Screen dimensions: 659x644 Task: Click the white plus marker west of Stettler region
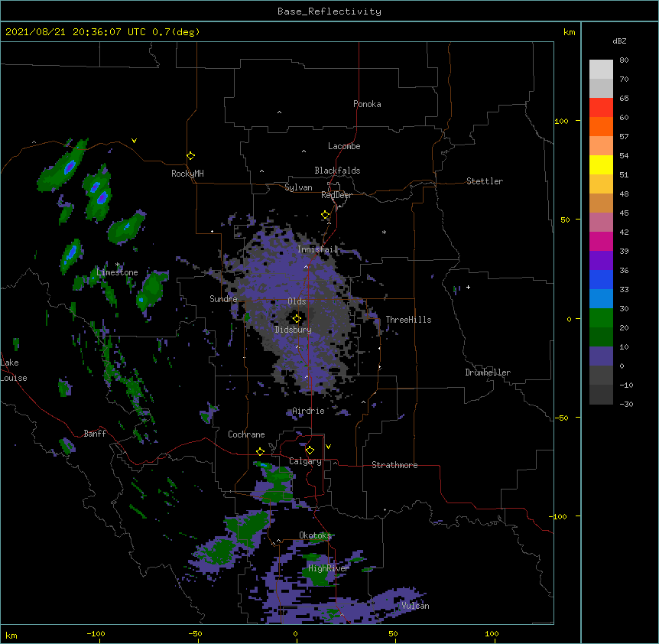pos(468,287)
